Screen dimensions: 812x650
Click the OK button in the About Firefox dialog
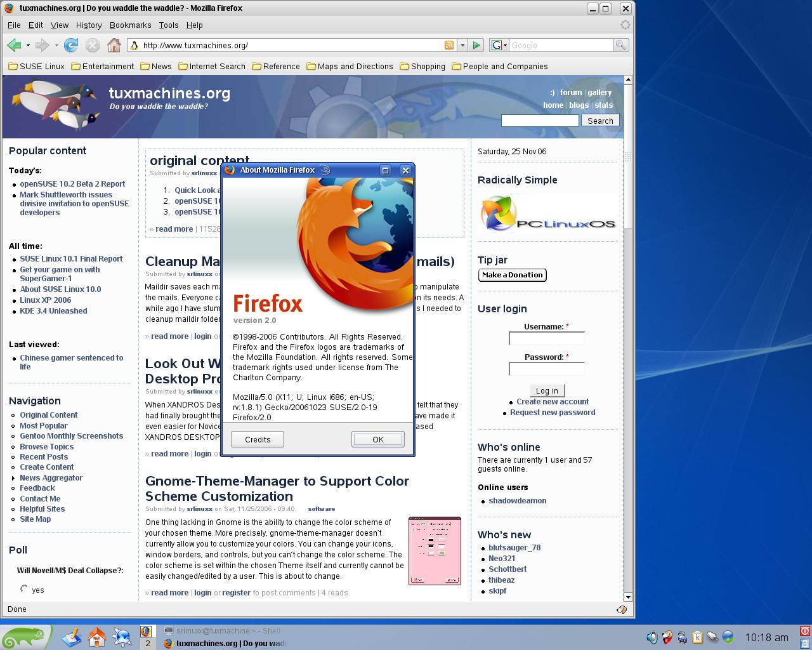(378, 439)
